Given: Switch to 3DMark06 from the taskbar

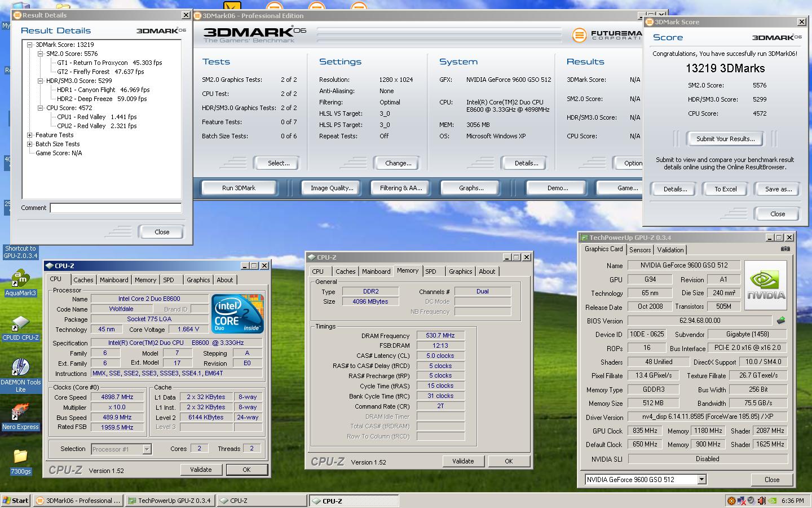Looking at the screenshot, I should tap(78, 501).
